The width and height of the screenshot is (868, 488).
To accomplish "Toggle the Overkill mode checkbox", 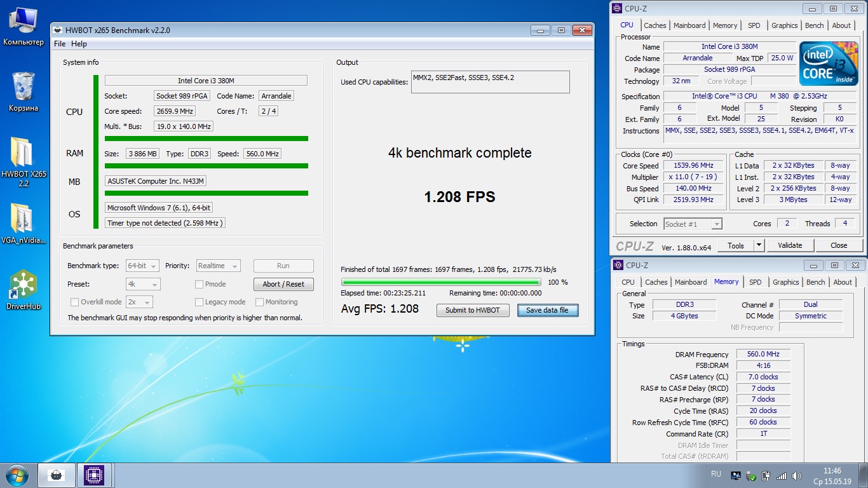I will point(74,302).
